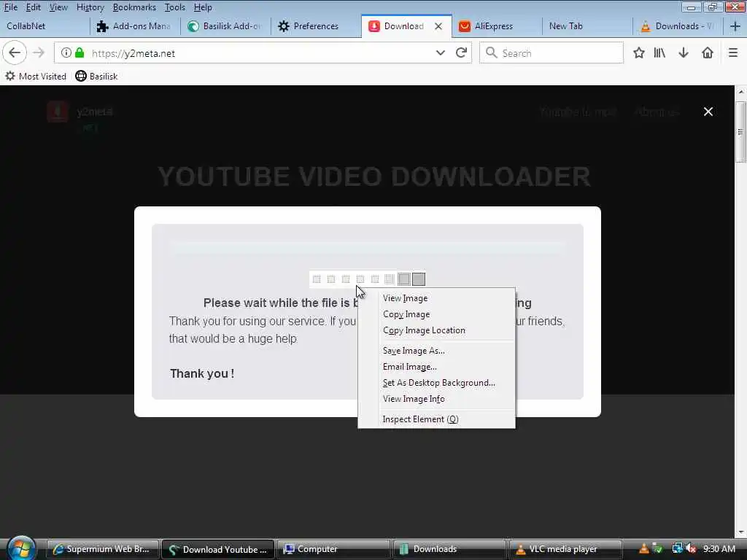Screen dimensions: 747x560
Task: Open the Tools menu
Action: (x=174, y=7)
